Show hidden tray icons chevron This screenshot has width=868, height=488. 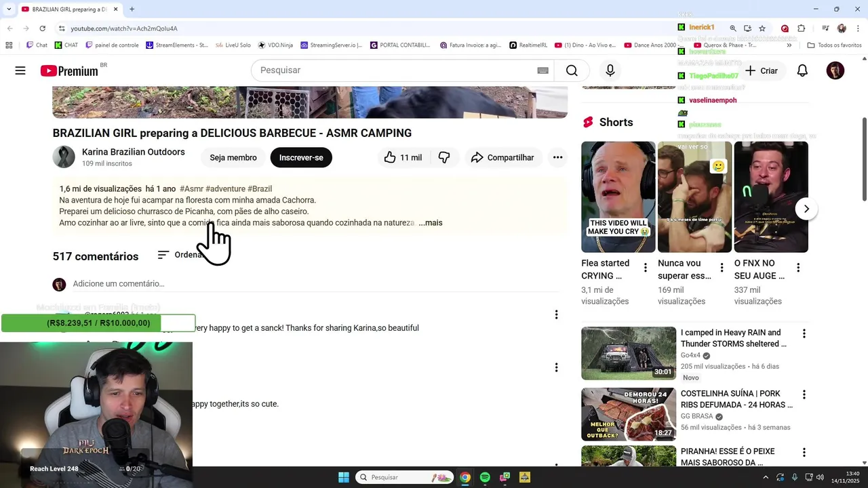[766, 477]
